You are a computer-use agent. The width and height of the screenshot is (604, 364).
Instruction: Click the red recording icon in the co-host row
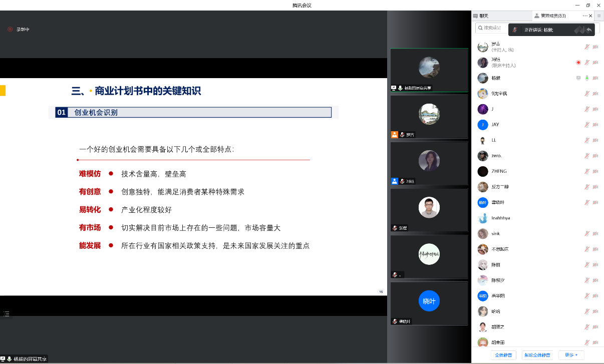tap(578, 63)
